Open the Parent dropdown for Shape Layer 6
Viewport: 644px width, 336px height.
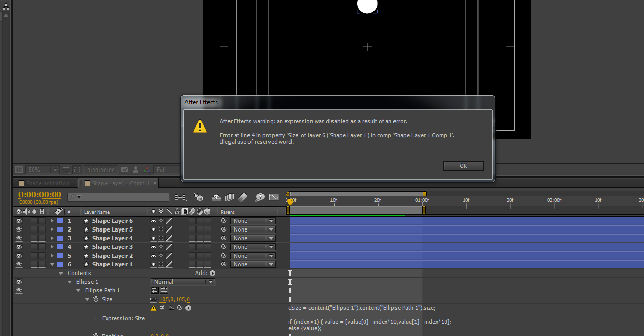point(253,221)
